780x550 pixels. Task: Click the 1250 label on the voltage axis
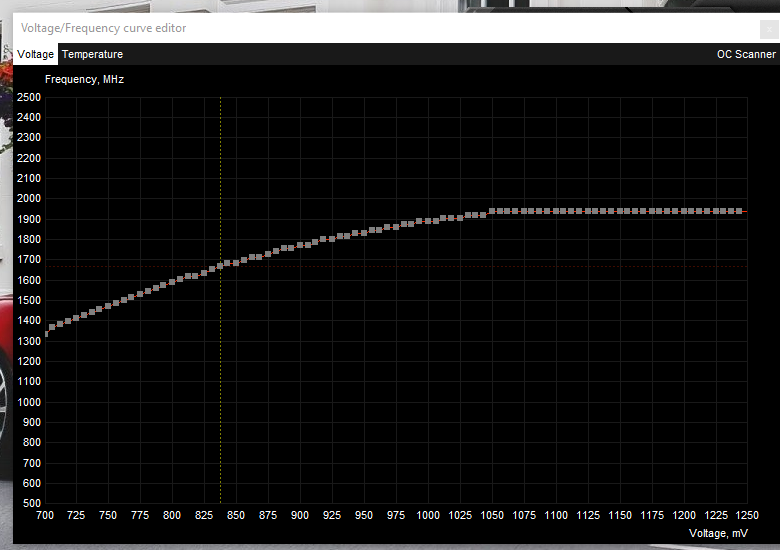point(747,516)
